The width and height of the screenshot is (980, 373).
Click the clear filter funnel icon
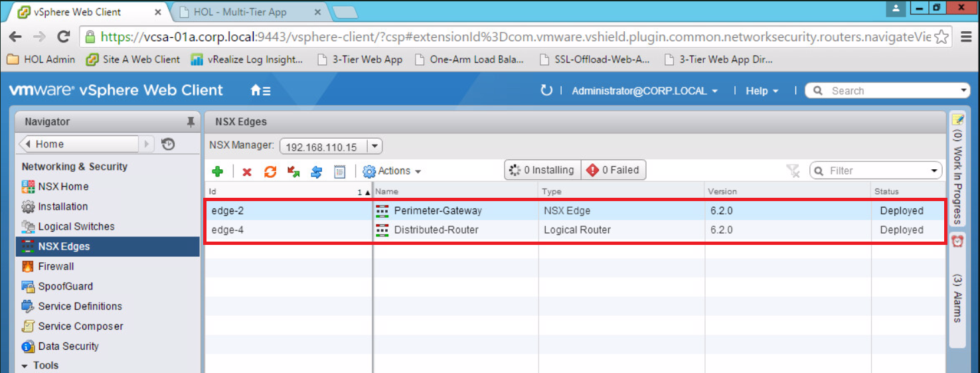coord(793,171)
